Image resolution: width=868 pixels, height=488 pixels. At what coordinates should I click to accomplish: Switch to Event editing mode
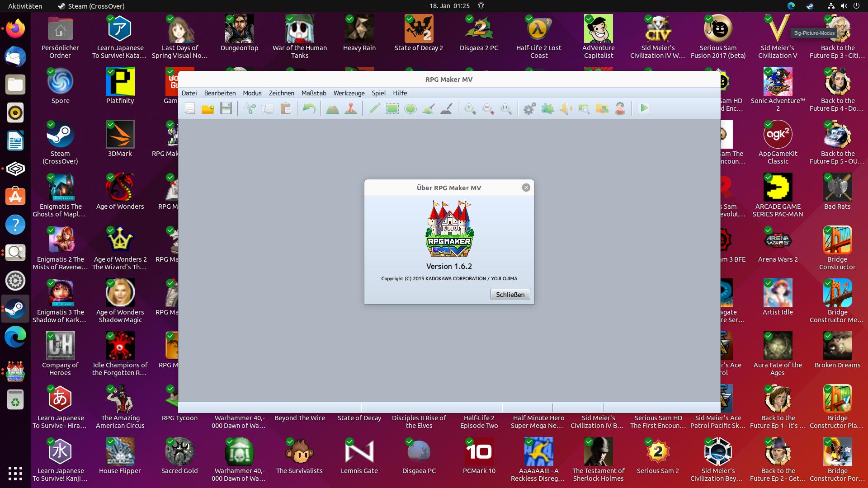pos(350,108)
